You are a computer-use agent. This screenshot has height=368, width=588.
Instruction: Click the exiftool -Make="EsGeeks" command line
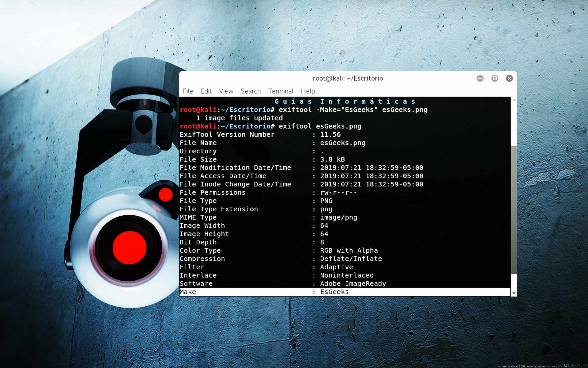[x=352, y=110]
